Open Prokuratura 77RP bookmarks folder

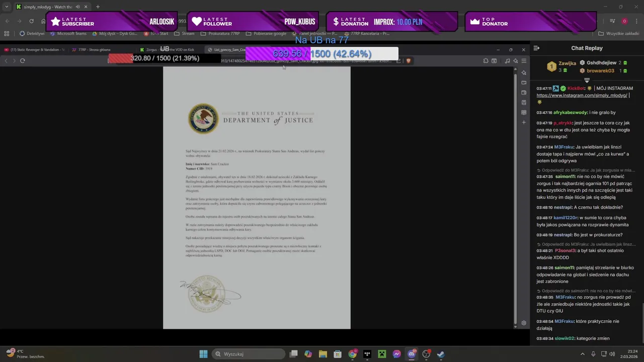220,34
